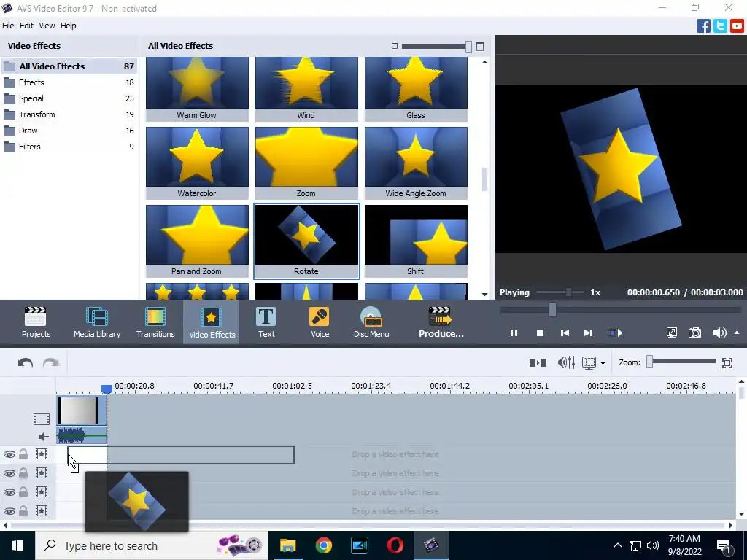Screen dimensions: 747x560
Task: Select the All Video Effects folder
Action: tap(69, 66)
